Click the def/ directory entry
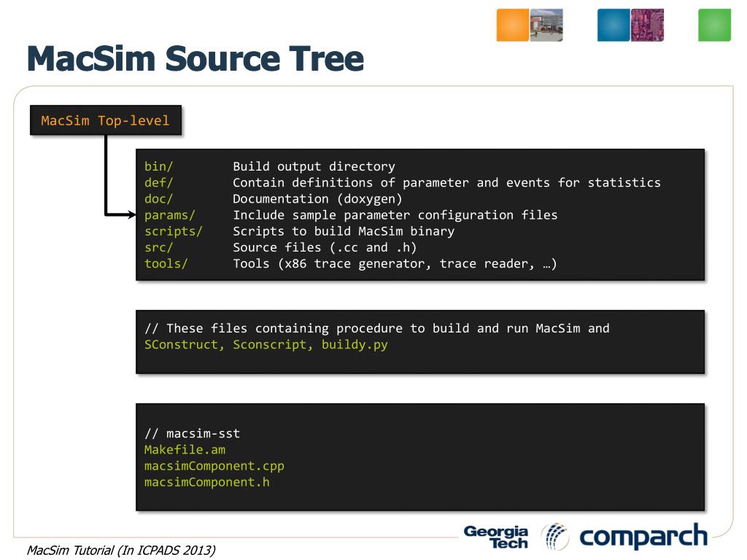 click(x=158, y=183)
